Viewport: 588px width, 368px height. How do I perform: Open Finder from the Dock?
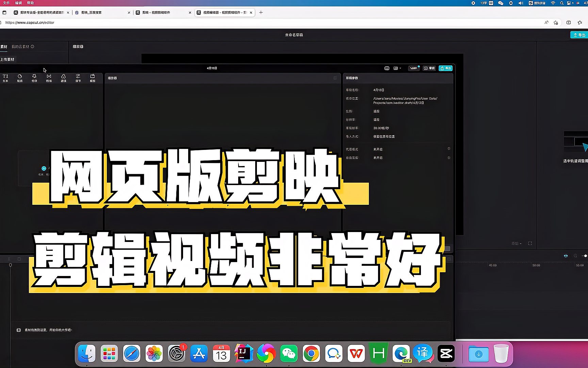87,354
